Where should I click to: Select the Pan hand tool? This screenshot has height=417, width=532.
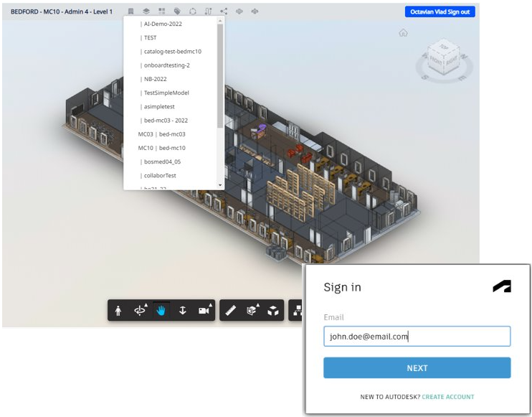(161, 310)
